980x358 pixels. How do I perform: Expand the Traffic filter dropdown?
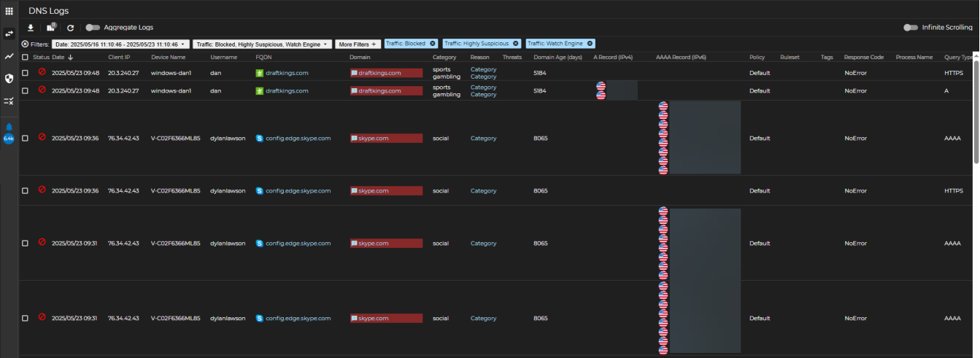[263, 44]
